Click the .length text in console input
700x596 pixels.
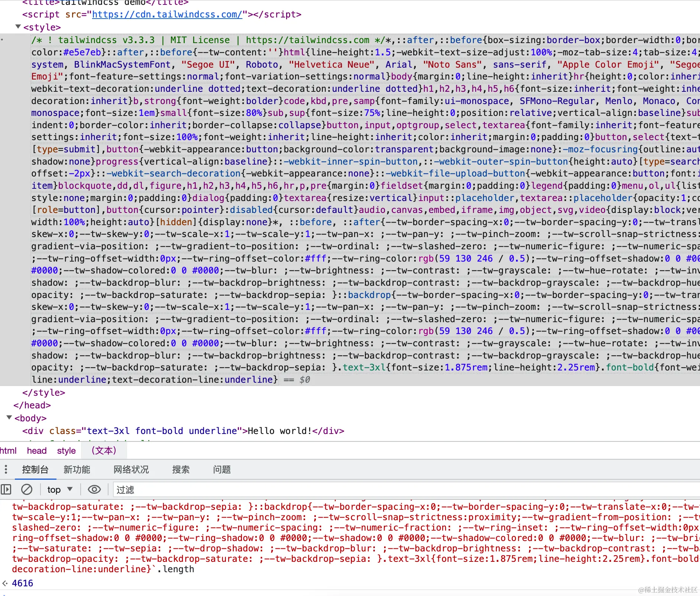coord(175,569)
